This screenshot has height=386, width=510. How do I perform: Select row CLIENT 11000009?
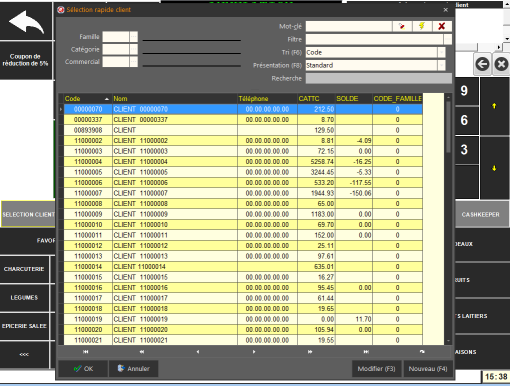pyautogui.click(x=243, y=214)
